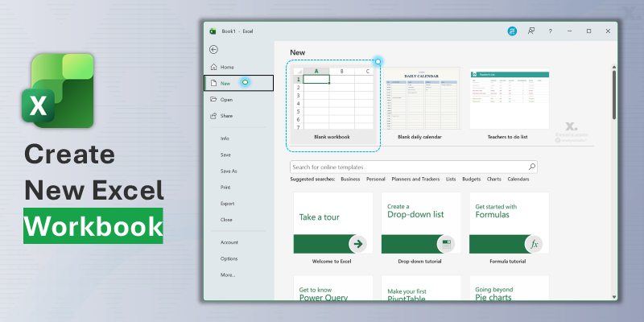
Task: Open Excel Options from sidebar
Action: coord(229,258)
